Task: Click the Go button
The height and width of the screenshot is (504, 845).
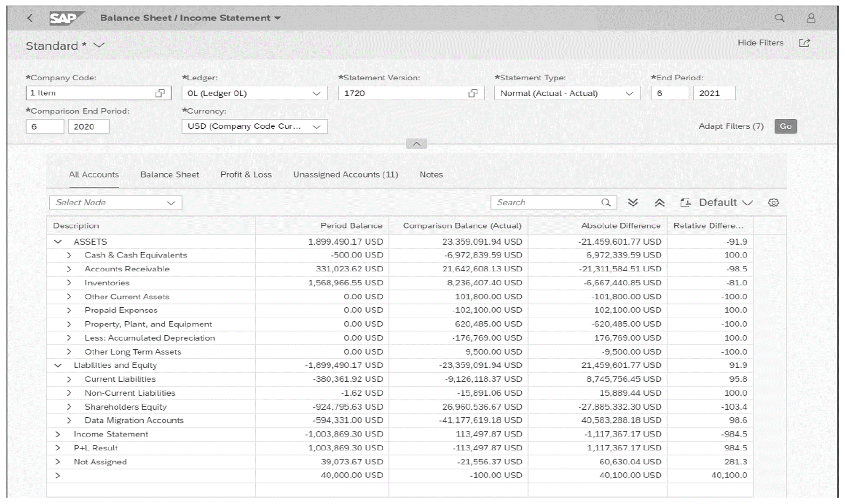Action: (785, 126)
